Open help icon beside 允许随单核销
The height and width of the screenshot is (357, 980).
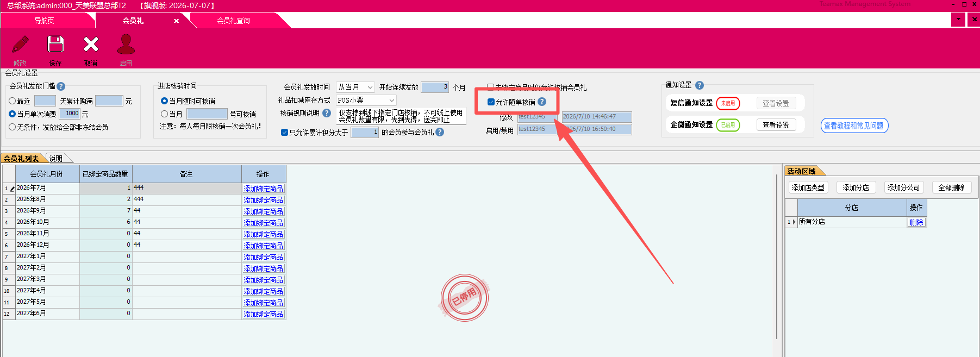(x=542, y=102)
